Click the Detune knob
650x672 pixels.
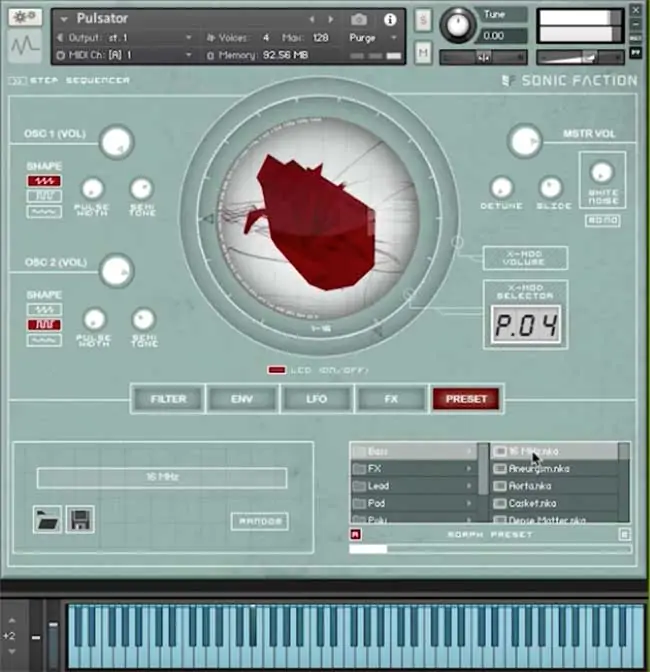point(501,187)
